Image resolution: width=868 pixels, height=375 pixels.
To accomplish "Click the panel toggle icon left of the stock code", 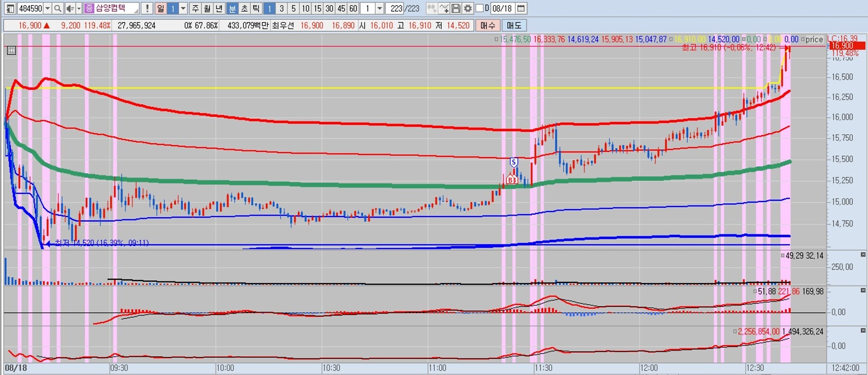I will coord(10,8).
